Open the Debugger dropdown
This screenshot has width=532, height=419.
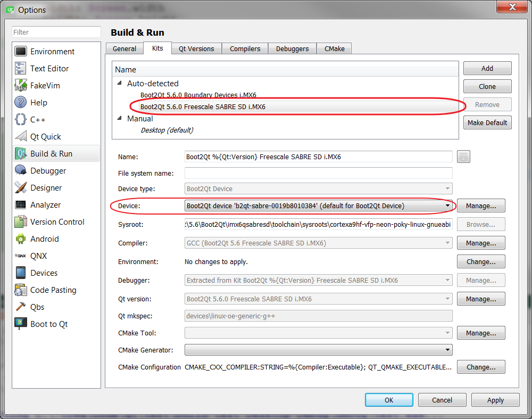(x=319, y=280)
